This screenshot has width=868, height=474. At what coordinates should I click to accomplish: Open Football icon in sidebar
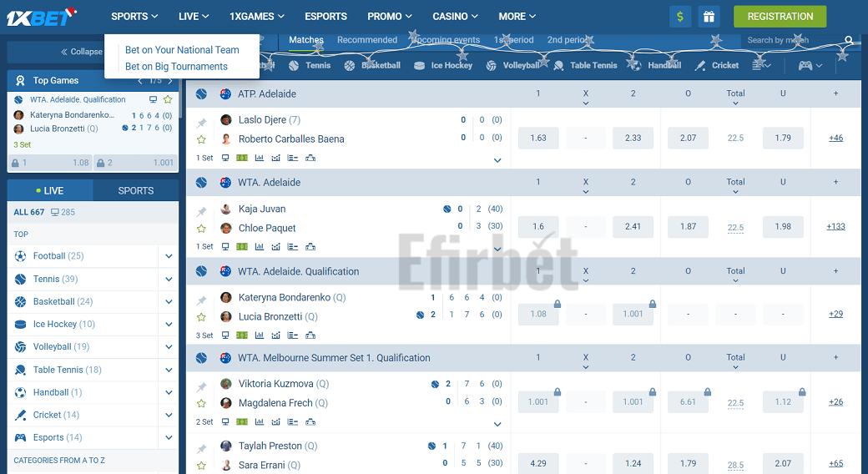pyautogui.click(x=21, y=256)
